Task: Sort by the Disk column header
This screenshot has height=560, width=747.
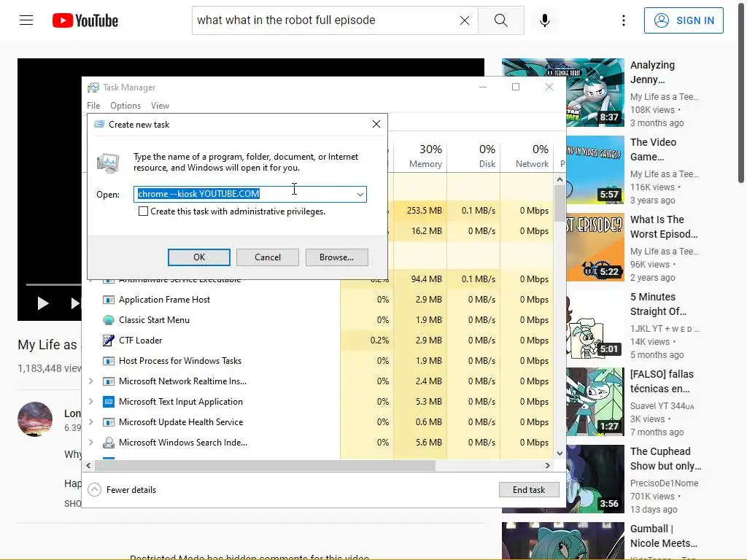Action: pyautogui.click(x=474, y=157)
